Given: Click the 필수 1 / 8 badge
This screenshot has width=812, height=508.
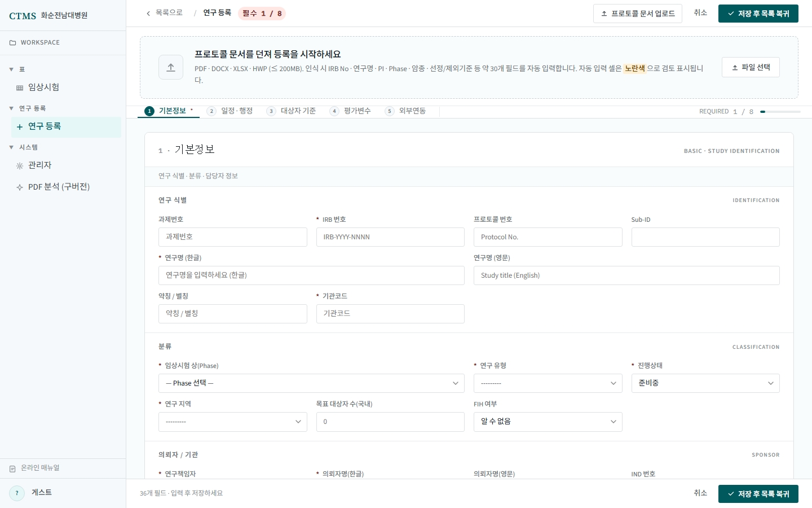Looking at the screenshot, I should click(262, 14).
